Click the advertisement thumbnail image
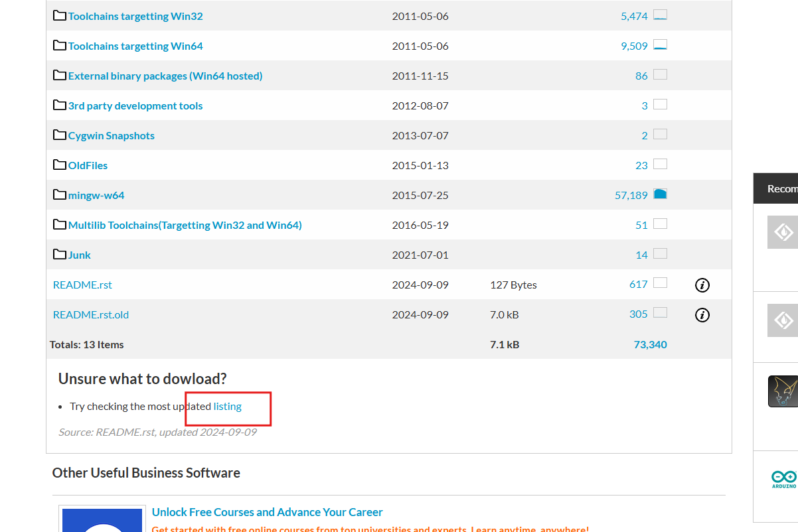 (102, 519)
